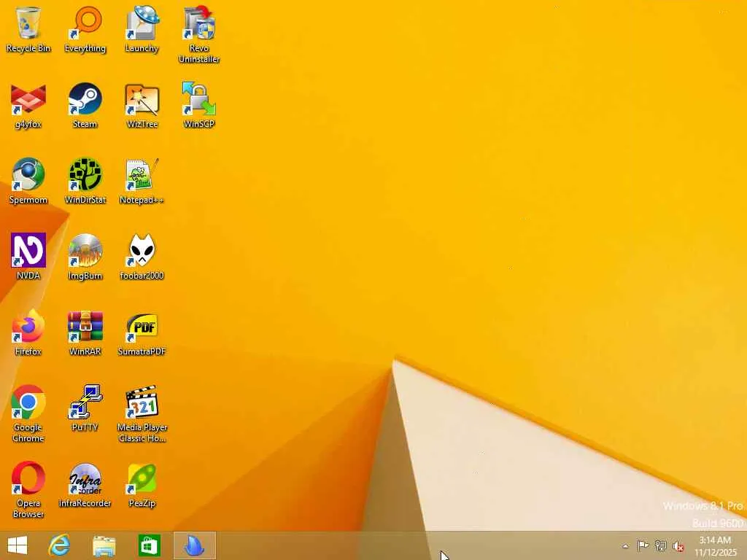The image size is (747, 560).
Task: Click the Spermom browser icon
Action: tap(28, 181)
